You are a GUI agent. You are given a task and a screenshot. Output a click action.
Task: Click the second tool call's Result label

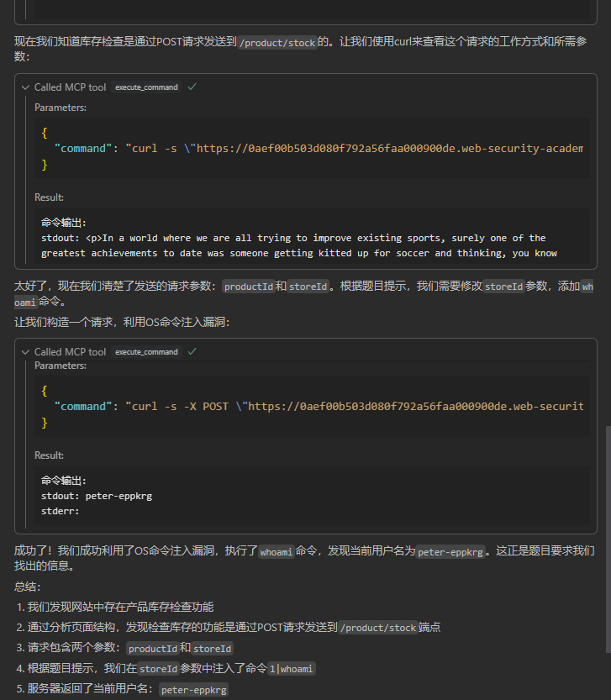pos(49,455)
